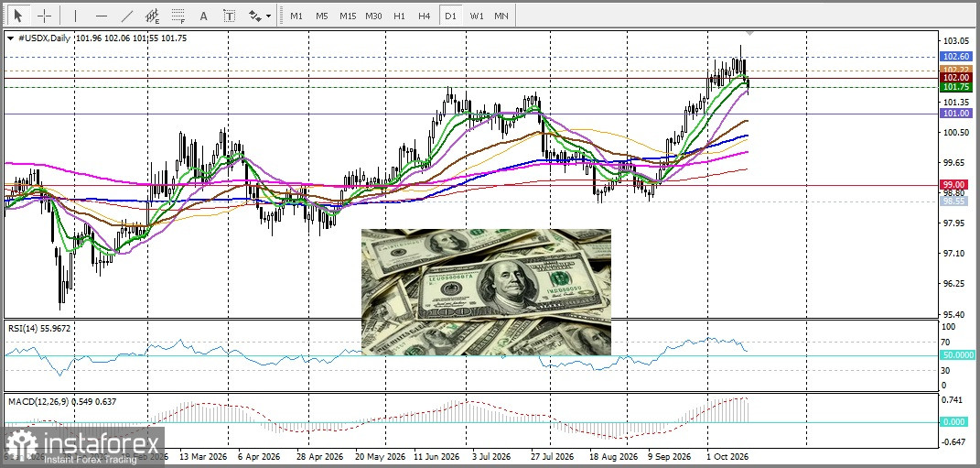Switch to the H1 timeframe

[x=399, y=16]
